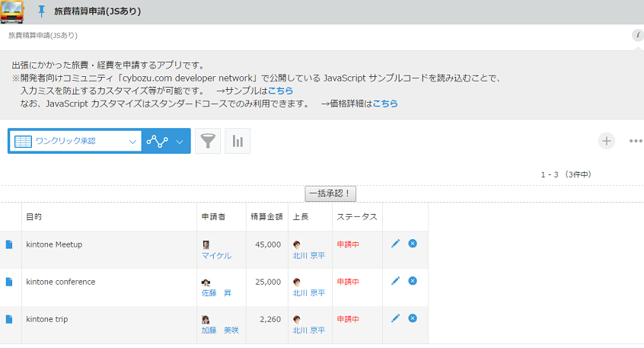Edit the kintone conference record
This screenshot has width=644, height=348.
395,281
